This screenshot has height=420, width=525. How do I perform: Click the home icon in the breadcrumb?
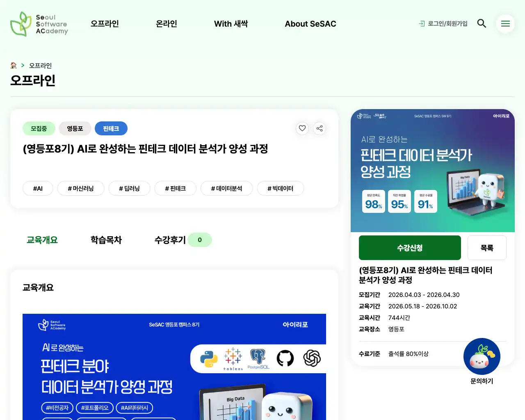click(14, 65)
